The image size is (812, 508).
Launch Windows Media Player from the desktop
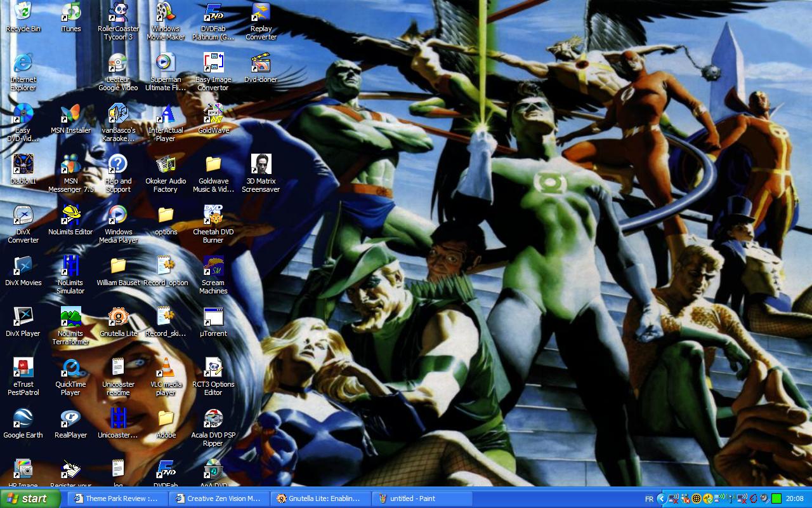(118, 224)
